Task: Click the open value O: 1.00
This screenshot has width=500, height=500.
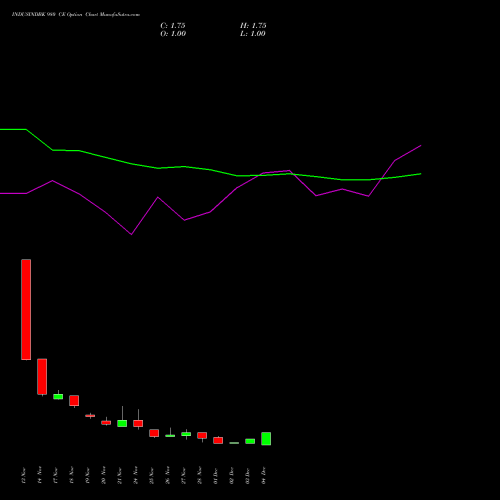Action: (x=173, y=34)
